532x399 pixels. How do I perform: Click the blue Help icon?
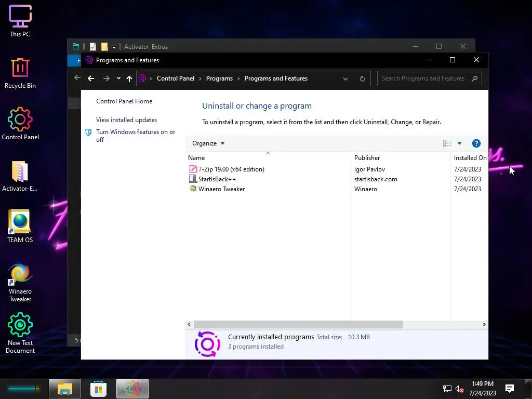(476, 143)
